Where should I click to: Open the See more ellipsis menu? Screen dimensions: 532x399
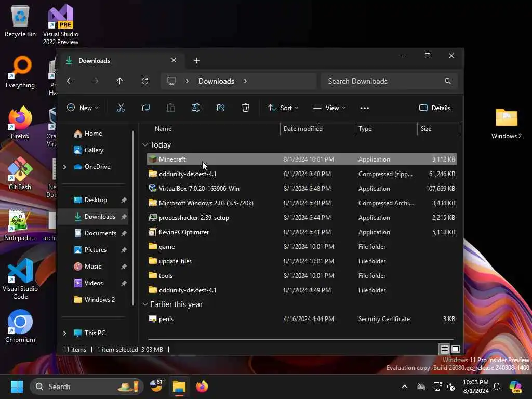coord(364,108)
